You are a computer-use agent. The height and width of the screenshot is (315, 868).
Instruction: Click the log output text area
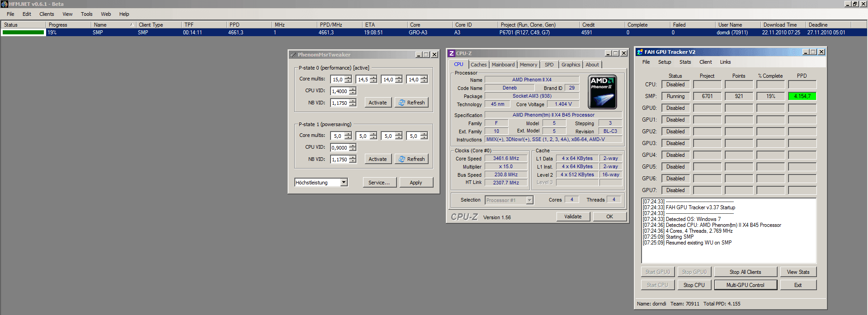click(x=728, y=230)
